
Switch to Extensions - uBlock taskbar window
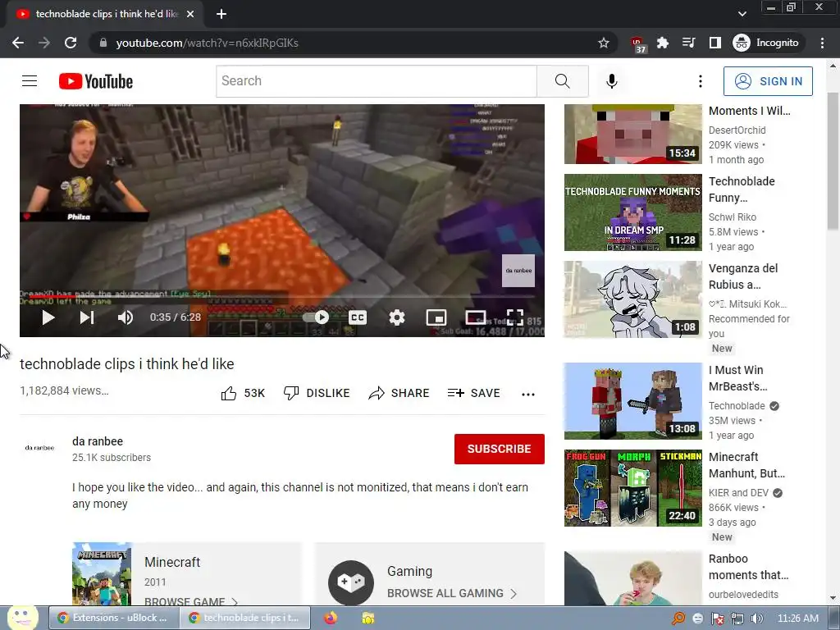(x=113, y=618)
